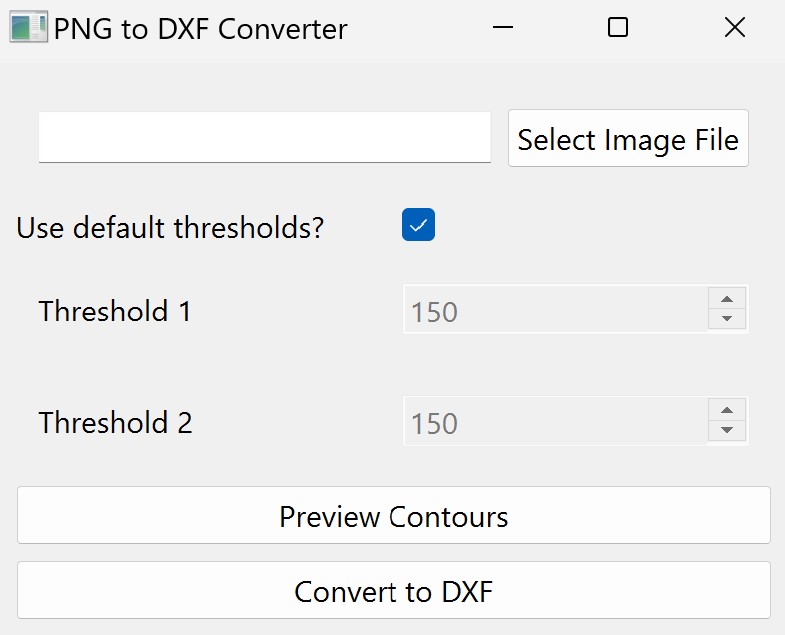Screen dimensions: 785x635
Task: Click the app icon in title bar
Action: (28, 28)
